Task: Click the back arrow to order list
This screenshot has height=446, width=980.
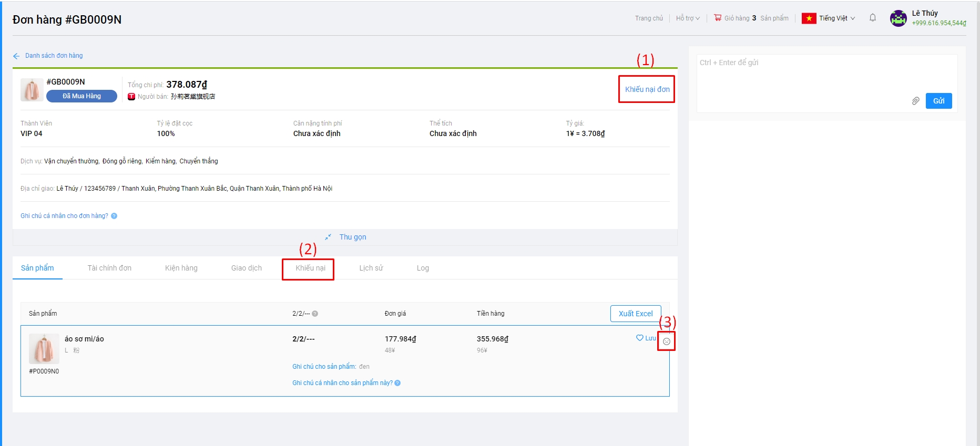Action: click(x=16, y=56)
